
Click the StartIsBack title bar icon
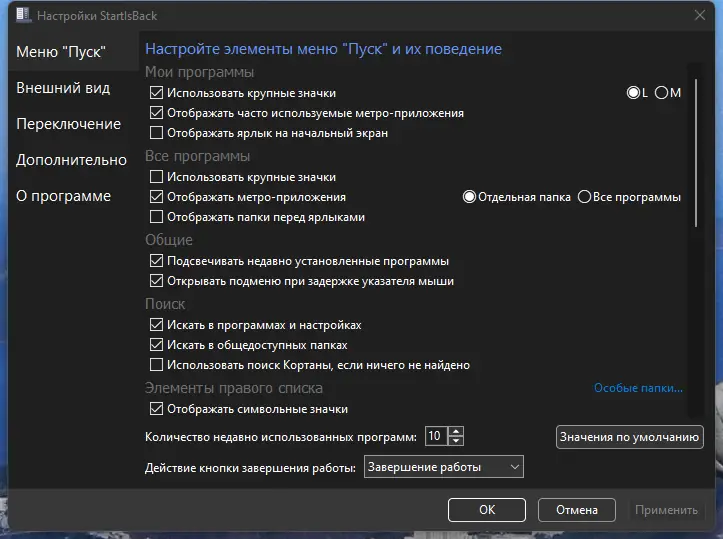click(x=23, y=15)
